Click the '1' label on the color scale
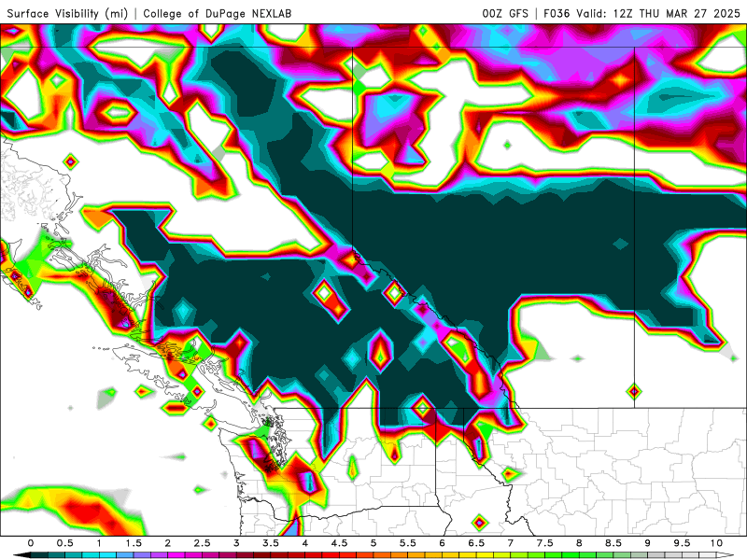Viewport: 747px width, 560px height. (x=99, y=543)
